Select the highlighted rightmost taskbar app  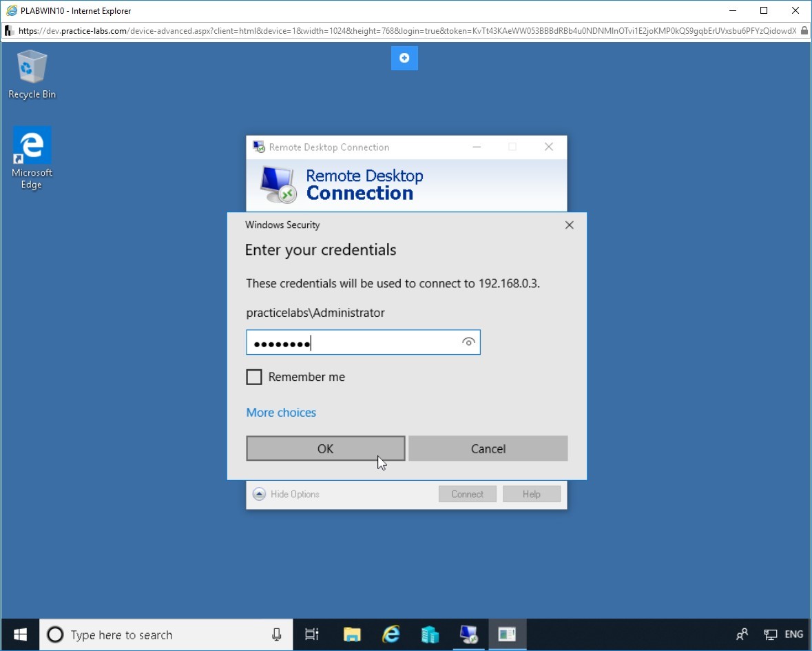coord(507,634)
